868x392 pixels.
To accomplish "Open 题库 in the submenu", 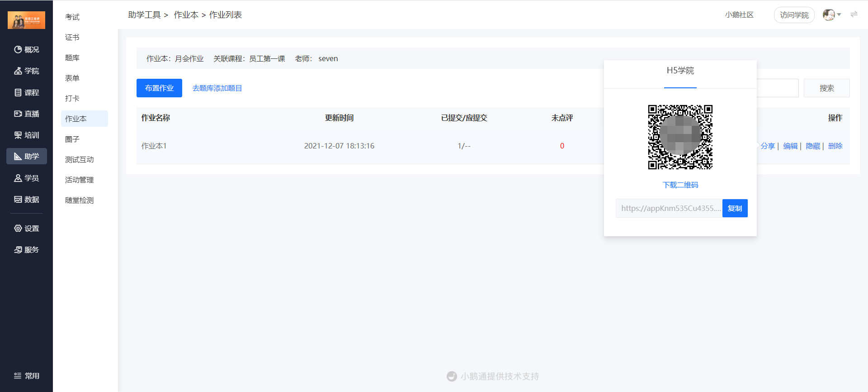I will [x=72, y=57].
